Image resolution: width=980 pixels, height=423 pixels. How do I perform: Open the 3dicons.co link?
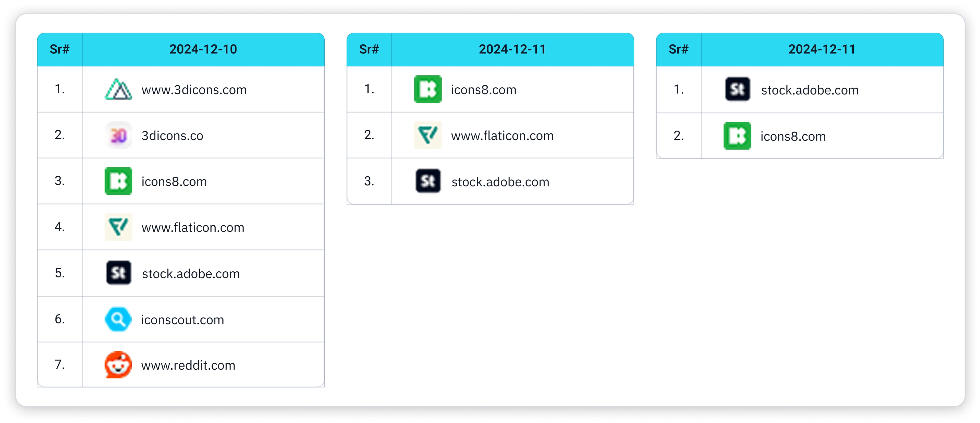172,136
